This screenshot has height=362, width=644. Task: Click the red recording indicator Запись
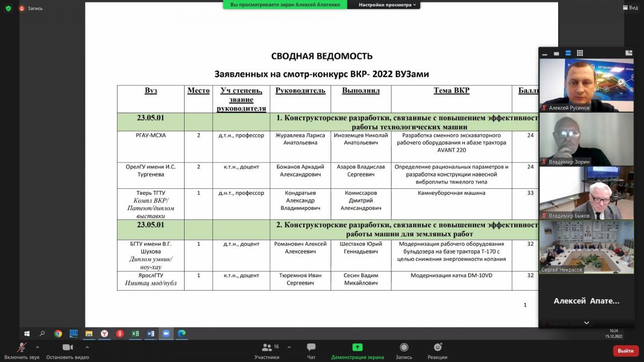pos(31,8)
